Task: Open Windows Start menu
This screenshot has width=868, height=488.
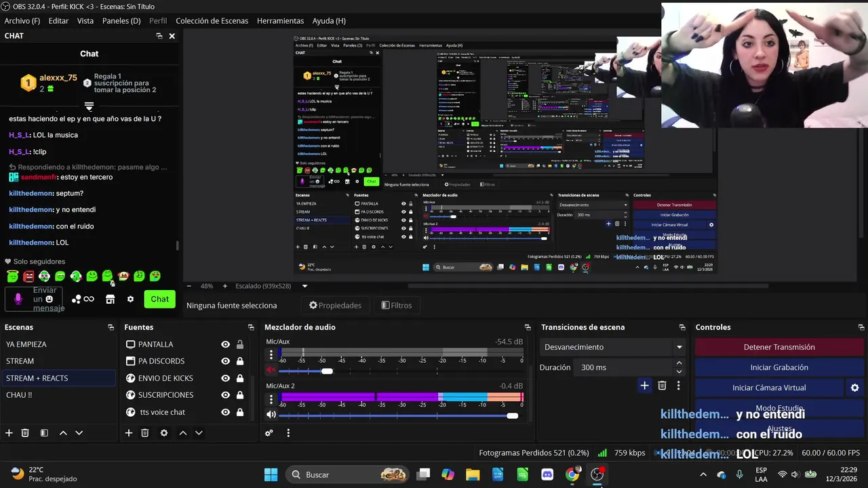Action: (x=271, y=474)
